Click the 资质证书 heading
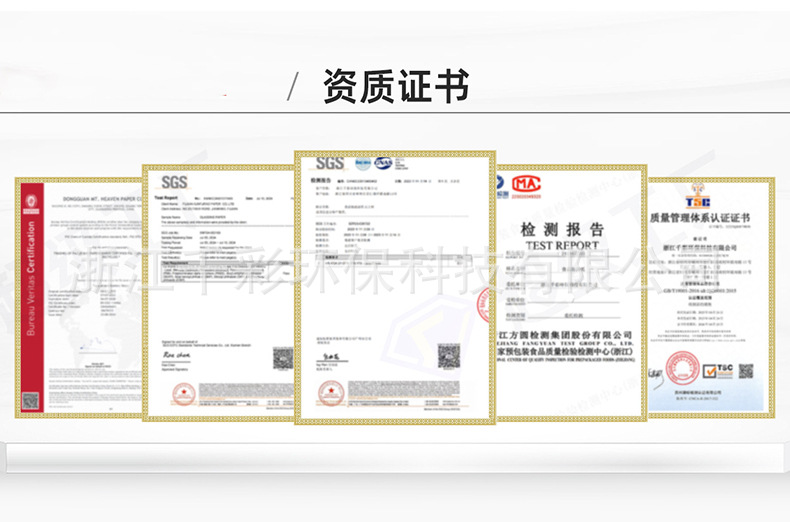The width and height of the screenshot is (790, 522). (396, 86)
